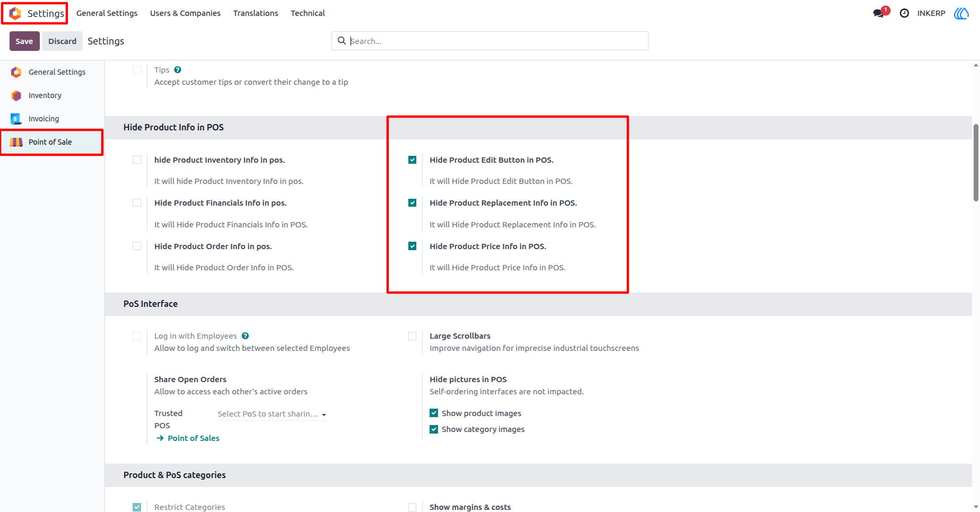Click the scrollbar down arrow

(x=976, y=507)
